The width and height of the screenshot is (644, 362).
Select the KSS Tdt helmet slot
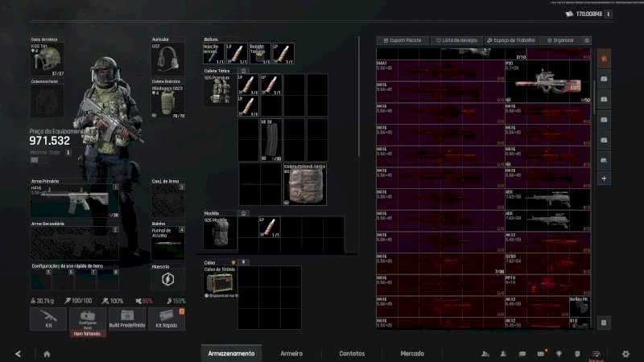point(47,60)
